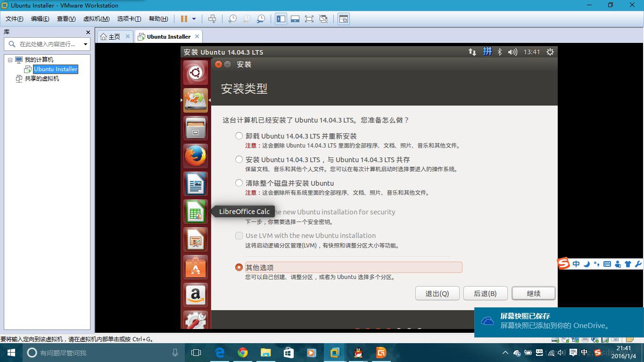The width and height of the screenshot is (644, 362).
Task: Toggle Sogou punctuation mode icon
Action: (597, 264)
